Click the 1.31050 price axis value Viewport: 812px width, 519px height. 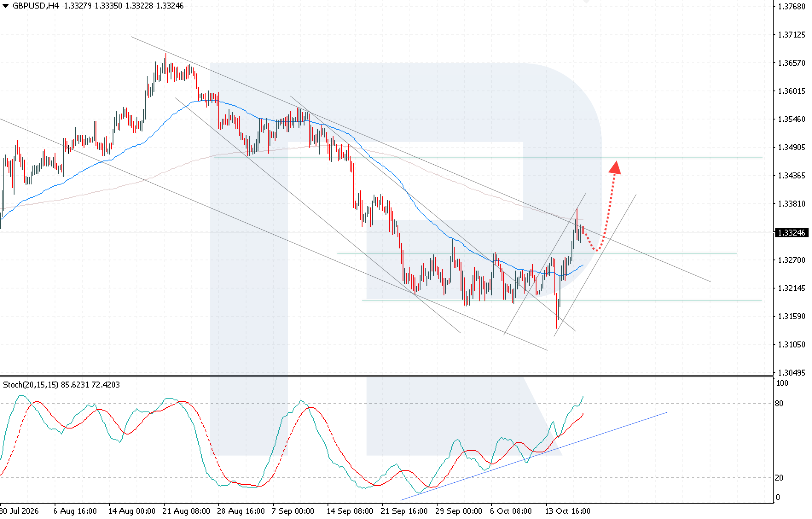pos(792,344)
